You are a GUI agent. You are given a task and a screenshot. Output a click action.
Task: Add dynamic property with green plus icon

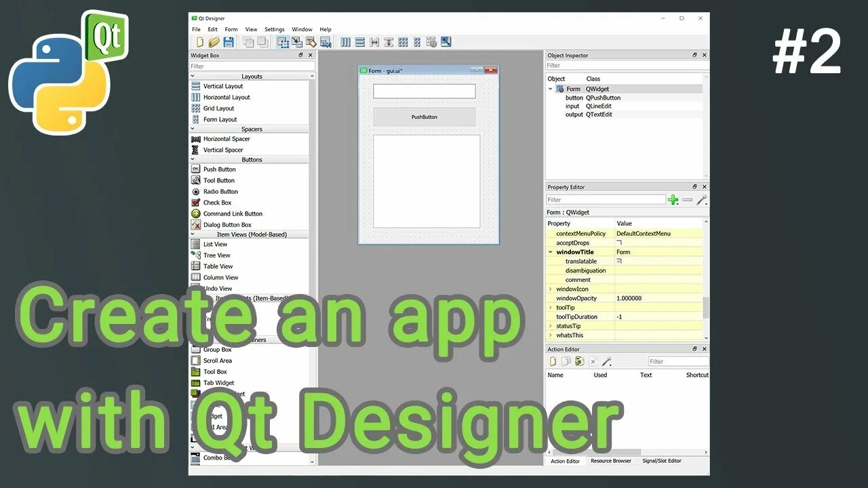pyautogui.click(x=673, y=200)
